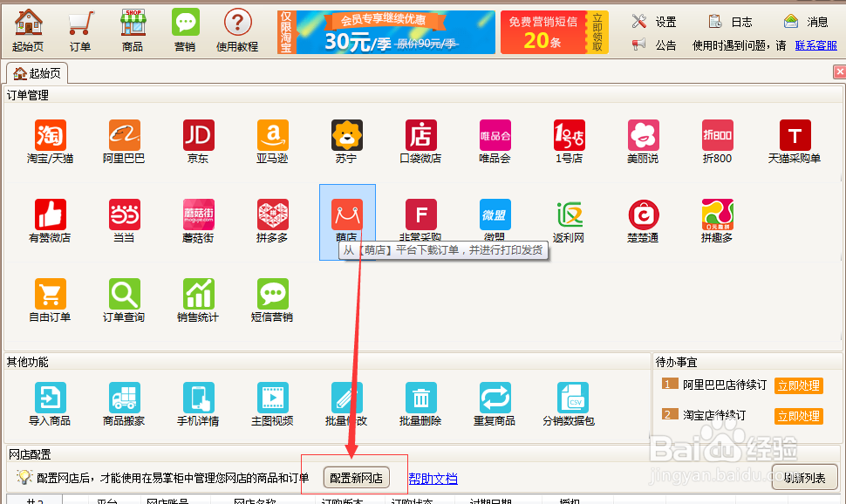846x504 pixels.
Task: Open the 帮助文档 link
Action: 433,478
